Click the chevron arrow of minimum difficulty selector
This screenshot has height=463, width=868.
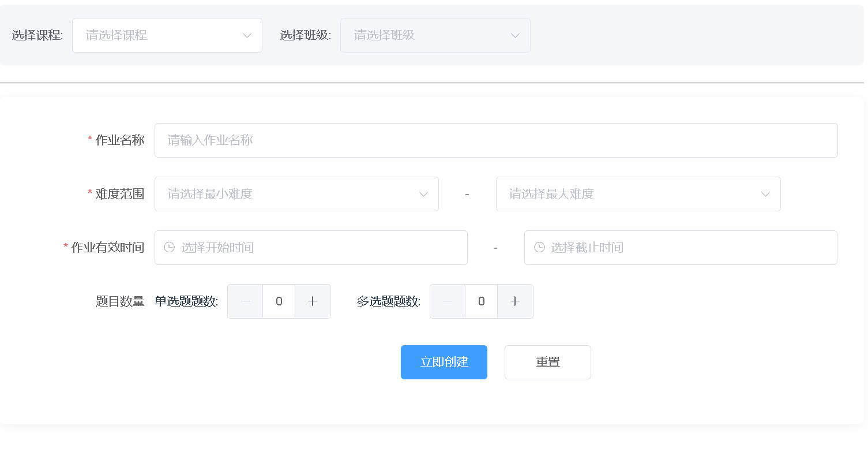tap(423, 194)
